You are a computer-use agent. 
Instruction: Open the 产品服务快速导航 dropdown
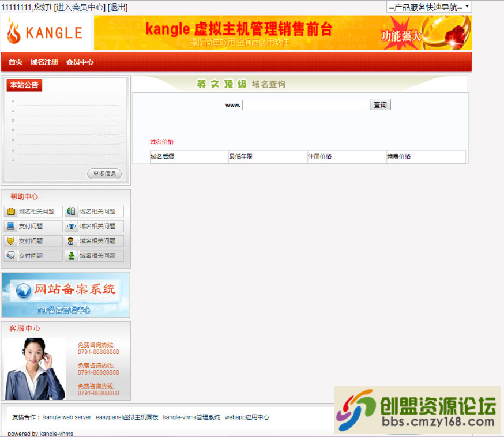(429, 7)
